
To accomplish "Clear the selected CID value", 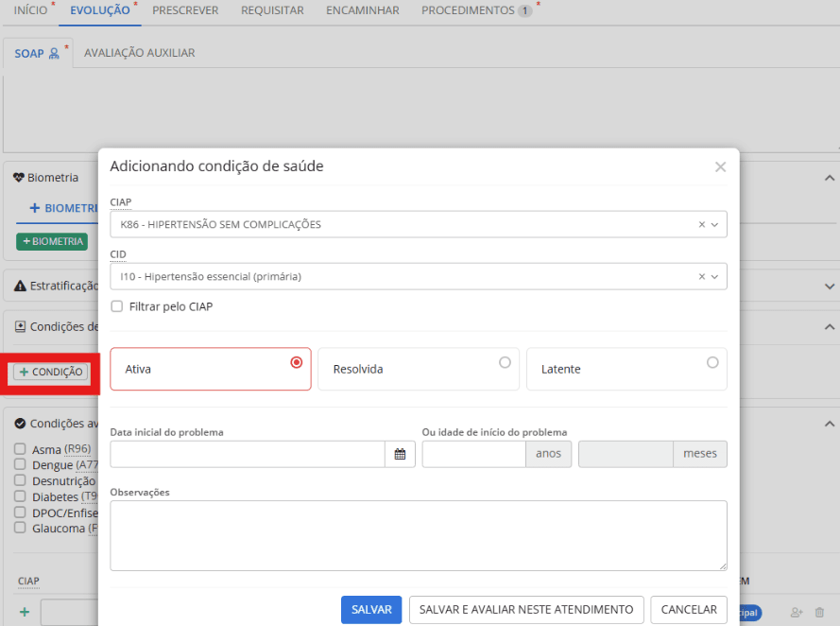I will 701,277.
